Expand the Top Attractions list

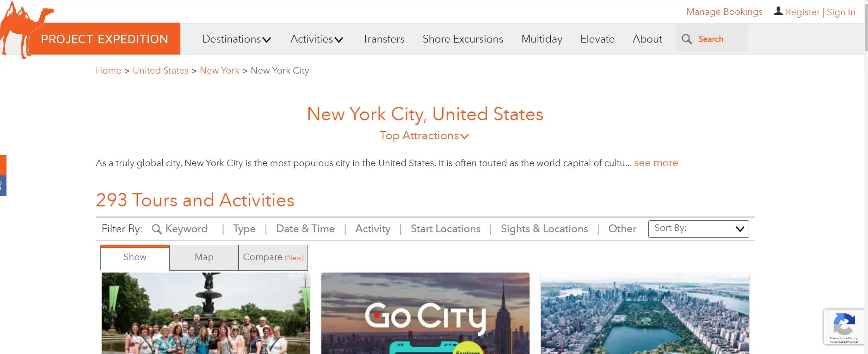pos(425,136)
